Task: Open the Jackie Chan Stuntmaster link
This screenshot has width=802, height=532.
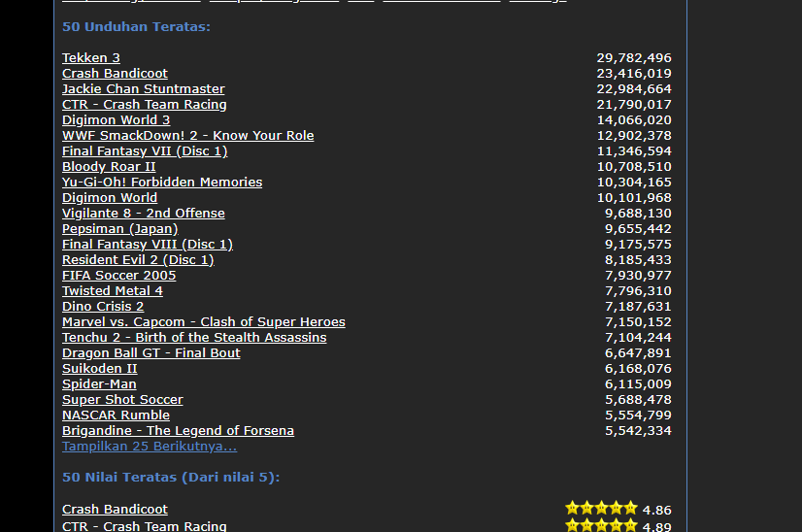Action: click(144, 89)
